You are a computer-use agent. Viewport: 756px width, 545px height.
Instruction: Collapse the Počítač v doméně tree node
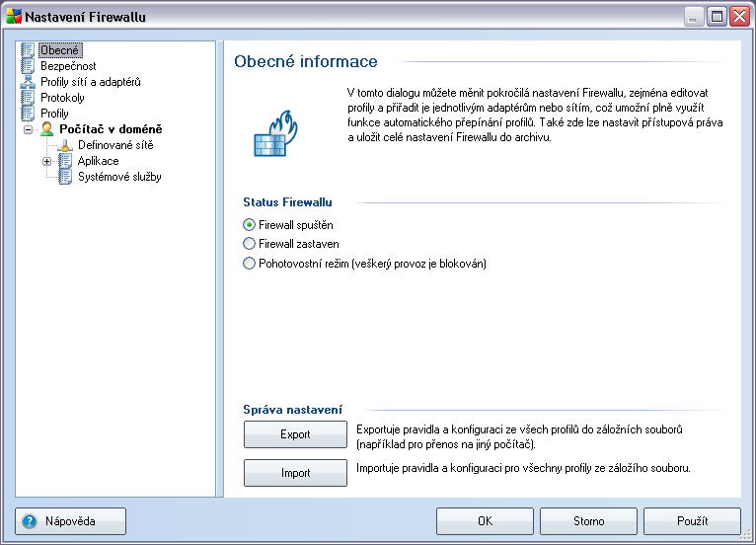(x=28, y=129)
